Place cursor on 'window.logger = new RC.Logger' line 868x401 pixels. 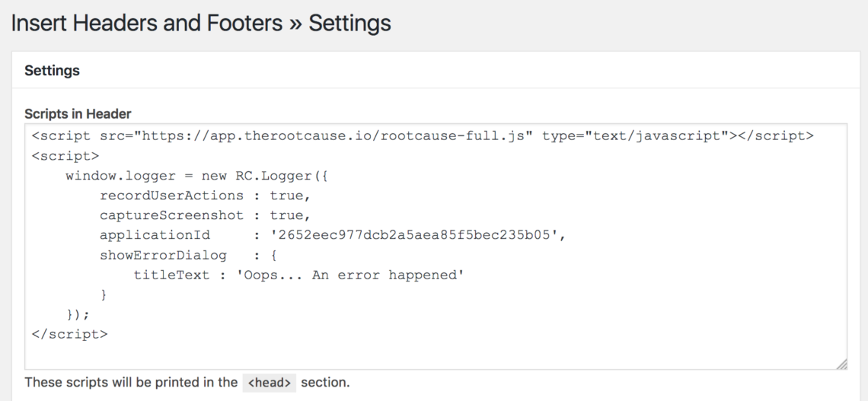click(198, 176)
